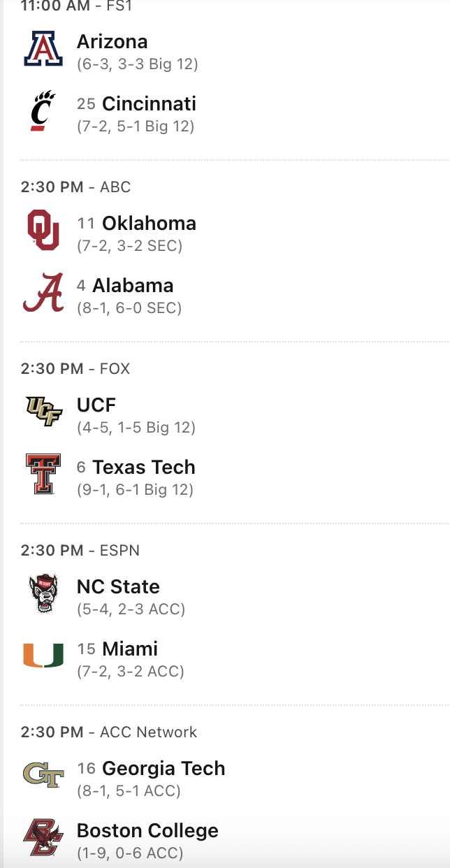
Task: Open the Texas Tech team page
Action: [144, 468]
